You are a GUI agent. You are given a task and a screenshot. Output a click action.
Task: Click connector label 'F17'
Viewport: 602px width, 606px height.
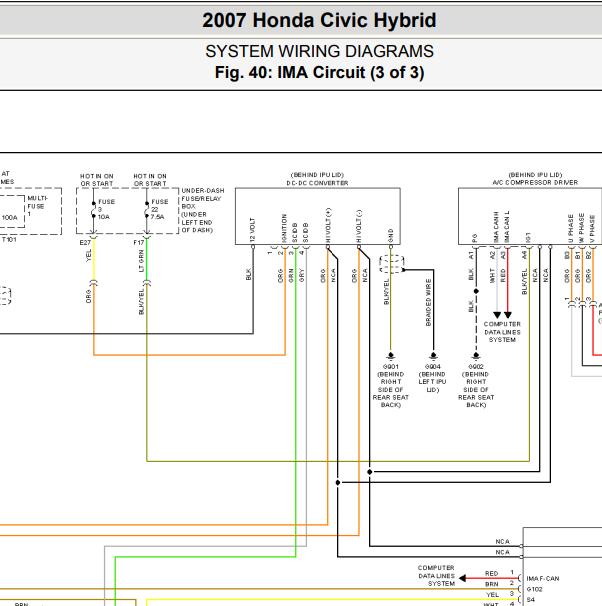point(138,243)
